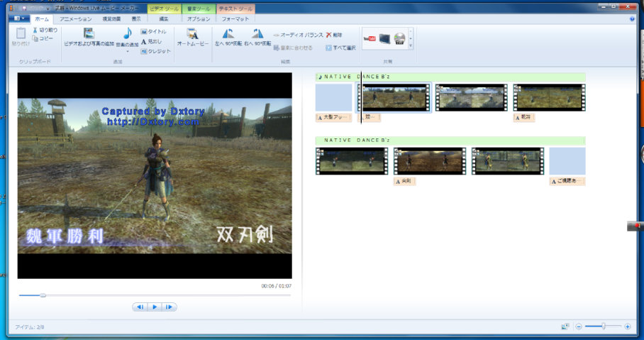Click the video preview monitor
Image resolution: width=644 pixels, height=340 pixels.
155,175
